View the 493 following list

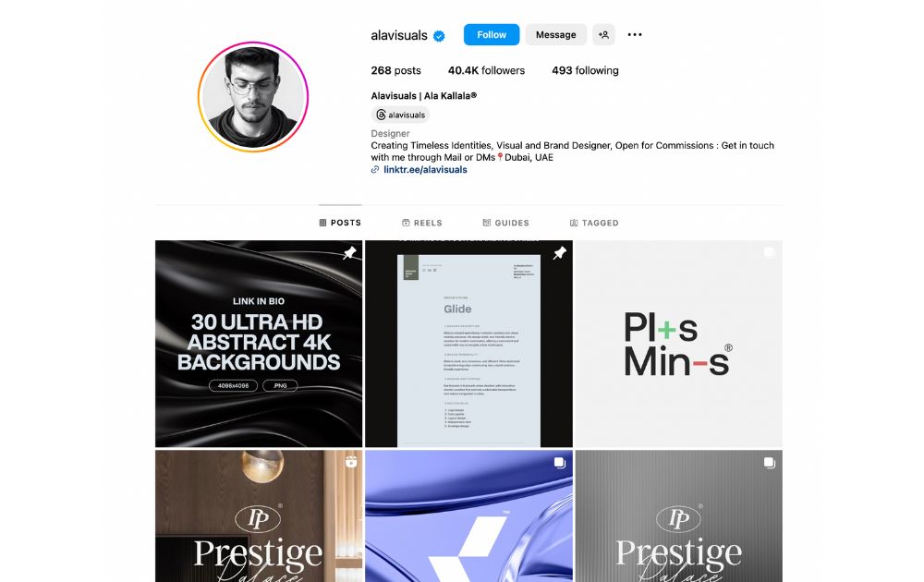click(x=585, y=71)
